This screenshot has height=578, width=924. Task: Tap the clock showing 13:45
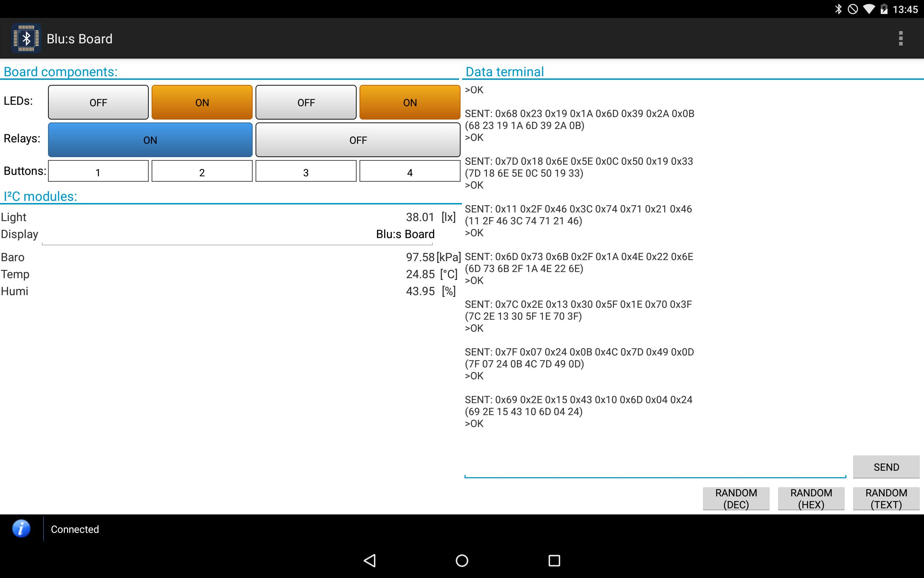(905, 9)
